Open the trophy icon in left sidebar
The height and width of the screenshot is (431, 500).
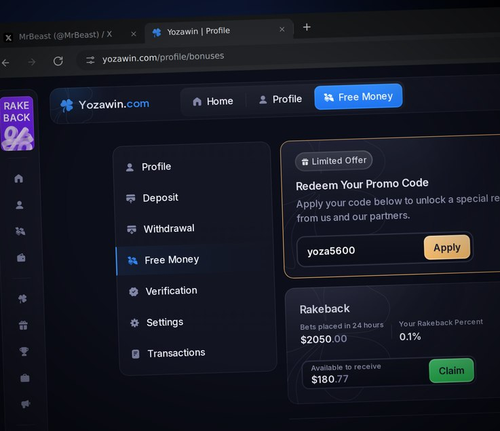(24, 351)
